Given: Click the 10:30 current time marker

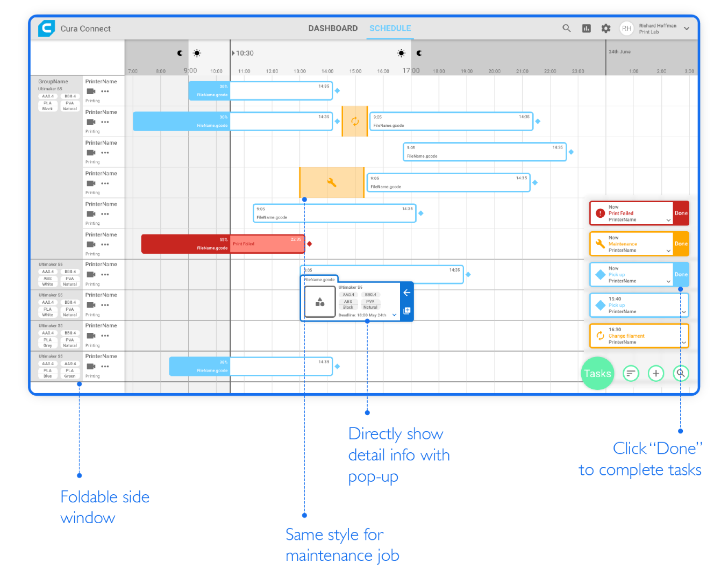Looking at the screenshot, I should pyautogui.click(x=243, y=53).
